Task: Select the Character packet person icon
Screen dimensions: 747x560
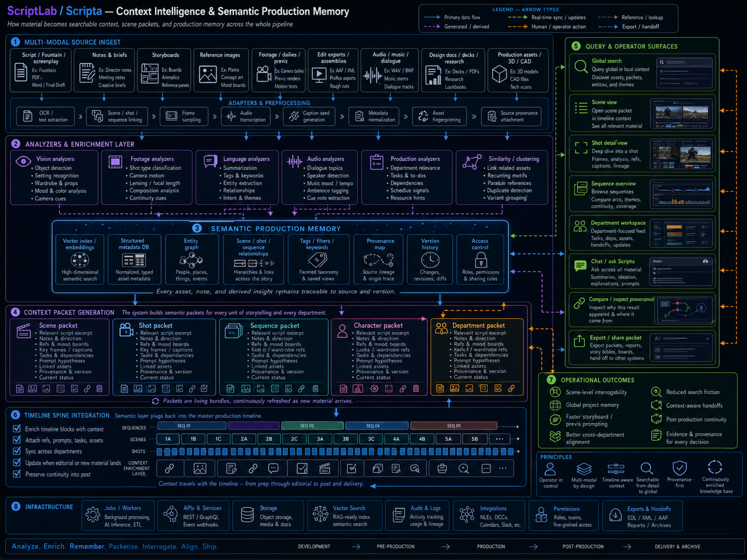Action: pos(342,331)
